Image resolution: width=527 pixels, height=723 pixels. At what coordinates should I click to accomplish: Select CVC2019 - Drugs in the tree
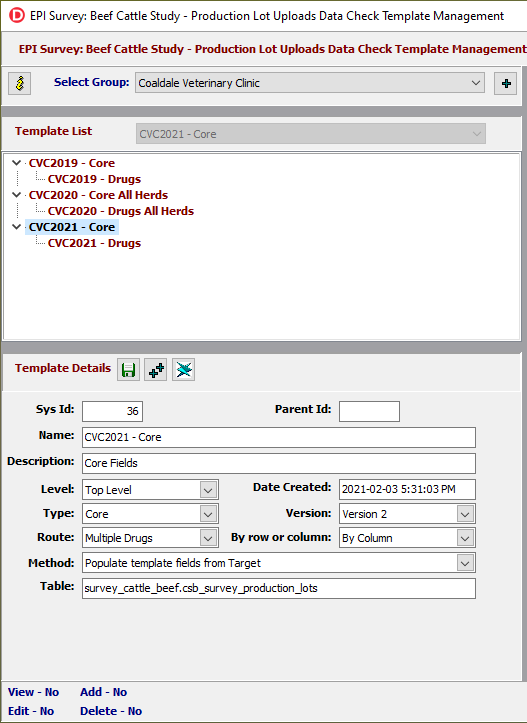[x=94, y=179]
